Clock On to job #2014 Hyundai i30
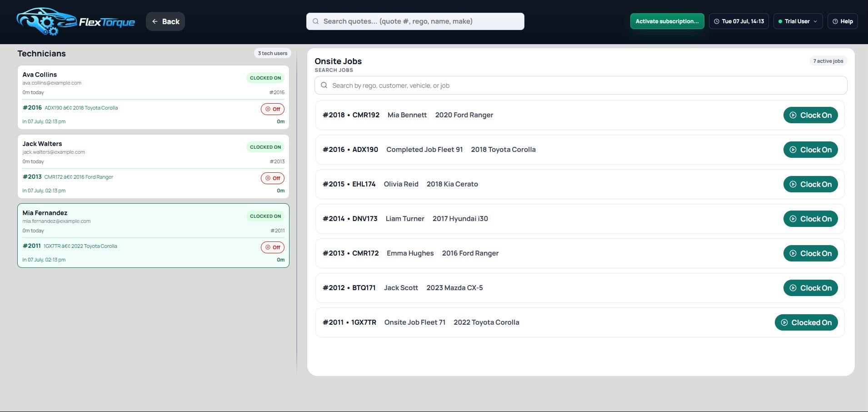 click(x=810, y=219)
